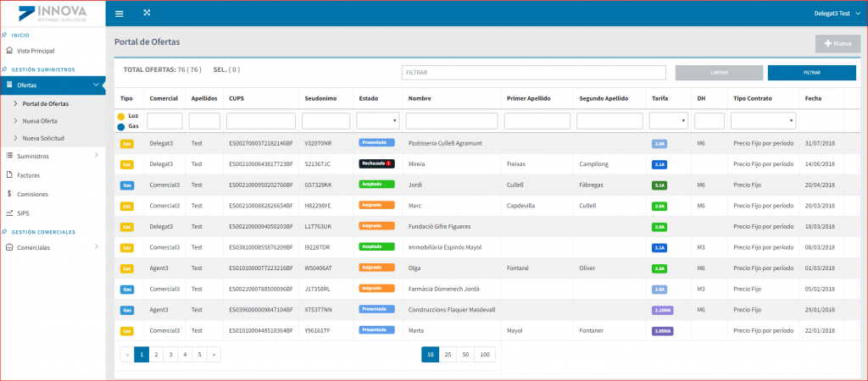Open Nueva Solicitud submenu item
868x381 pixels.
coord(44,138)
